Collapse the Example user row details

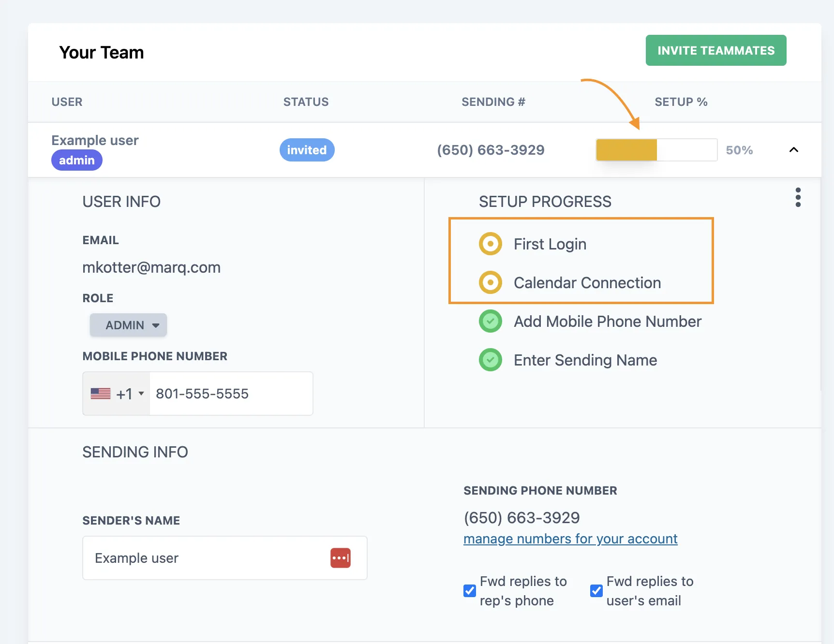(793, 150)
